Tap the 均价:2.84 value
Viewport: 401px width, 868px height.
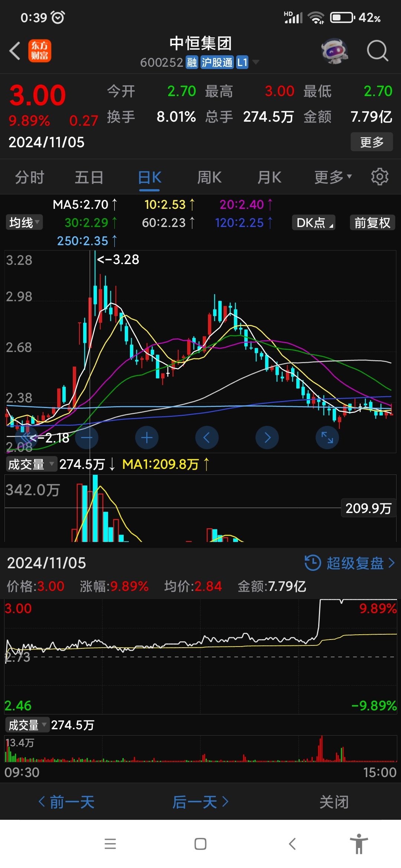[193, 586]
